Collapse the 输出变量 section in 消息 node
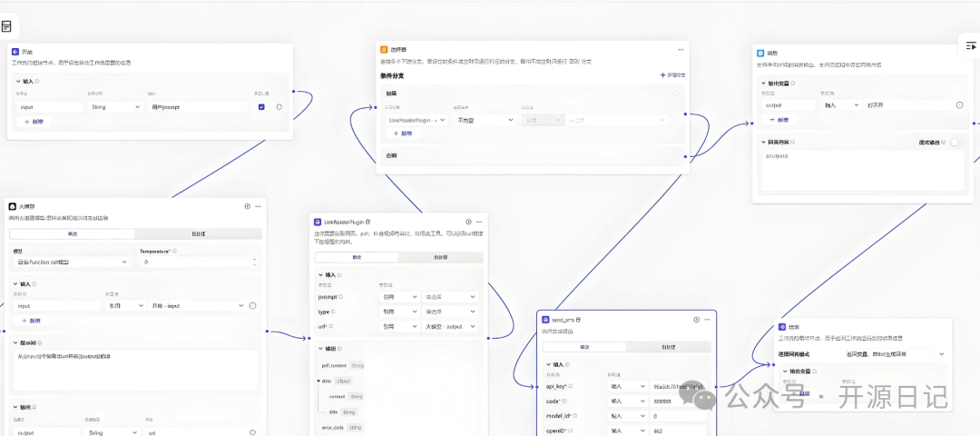 tap(764, 83)
